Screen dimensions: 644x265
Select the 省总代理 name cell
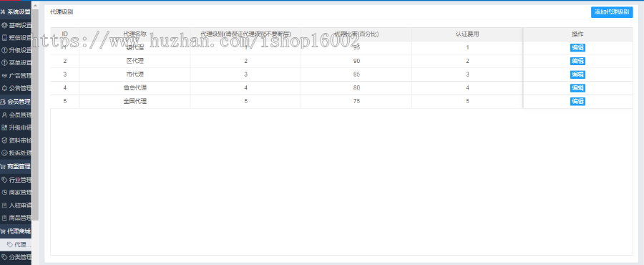pos(135,88)
